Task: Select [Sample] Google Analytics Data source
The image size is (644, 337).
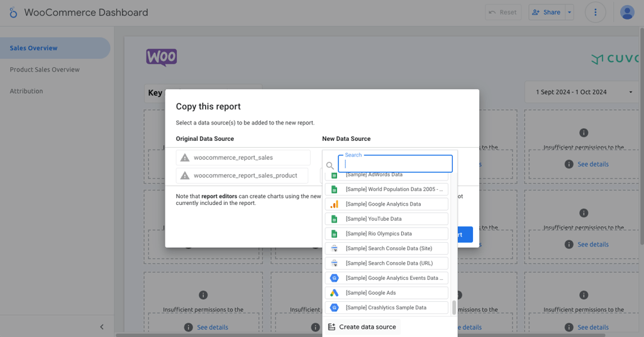Action: (387, 204)
